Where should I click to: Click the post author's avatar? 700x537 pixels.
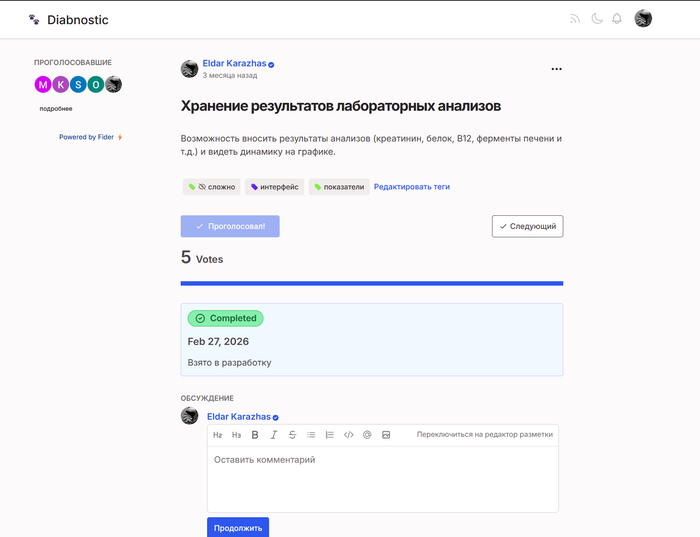(189, 69)
